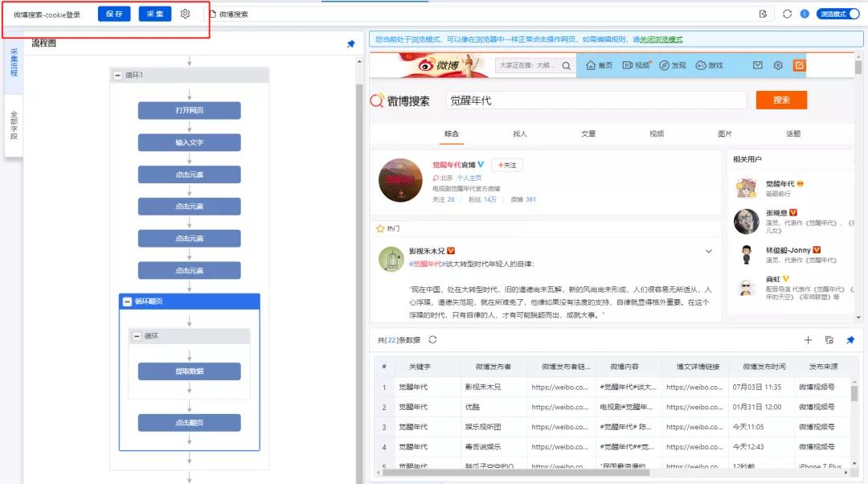Viewport: 868px width, 484px height.
Task: Click the 微博发布时间 column header
Action: click(x=764, y=367)
